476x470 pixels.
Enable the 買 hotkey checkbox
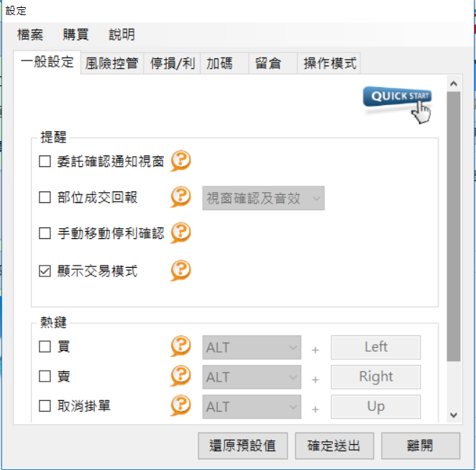pyautogui.click(x=45, y=346)
